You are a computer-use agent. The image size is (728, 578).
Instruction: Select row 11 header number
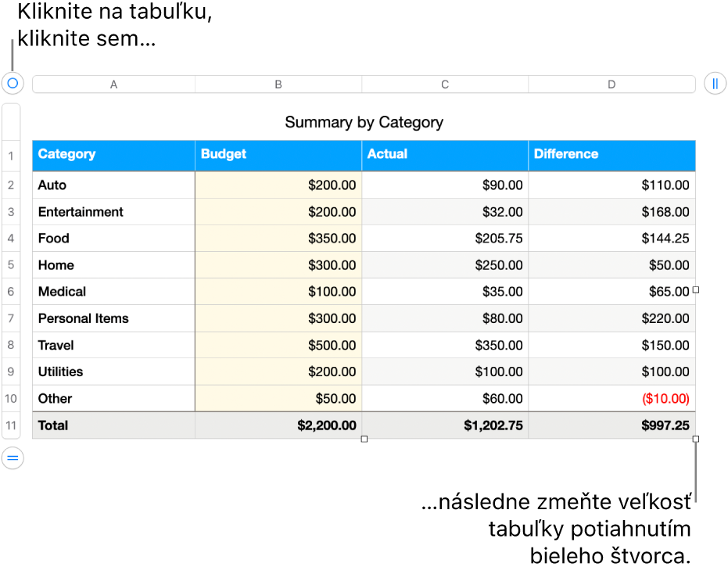[12, 425]
